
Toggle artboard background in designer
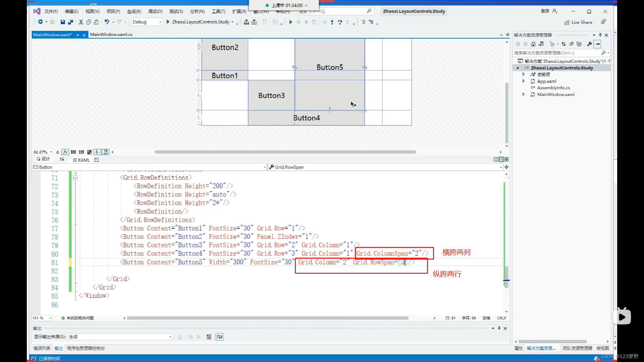click(89, 152)
